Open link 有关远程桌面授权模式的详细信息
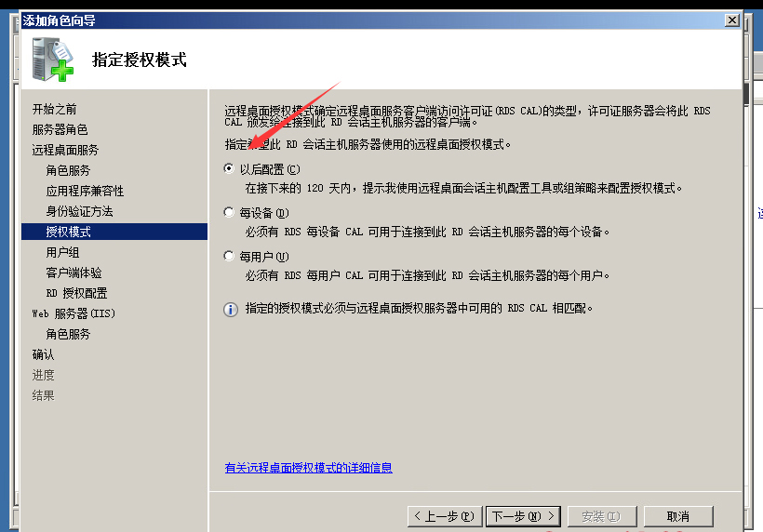763x532 pixels. 309,468
